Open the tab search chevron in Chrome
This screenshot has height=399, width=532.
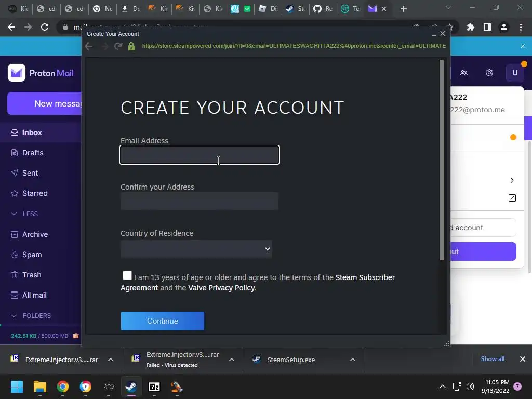[x=448, y=7]
